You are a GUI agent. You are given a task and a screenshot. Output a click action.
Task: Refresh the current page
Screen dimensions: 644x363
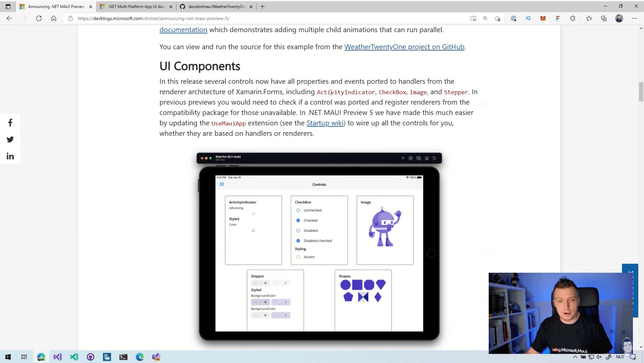tap(39, 18)
